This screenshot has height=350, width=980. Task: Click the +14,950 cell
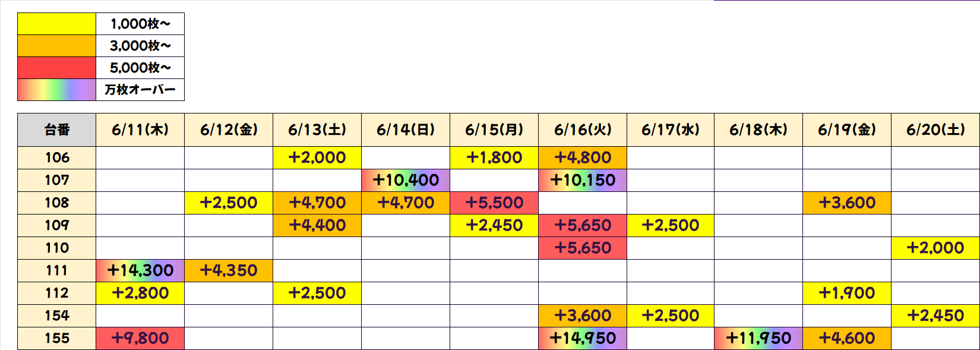583,338
